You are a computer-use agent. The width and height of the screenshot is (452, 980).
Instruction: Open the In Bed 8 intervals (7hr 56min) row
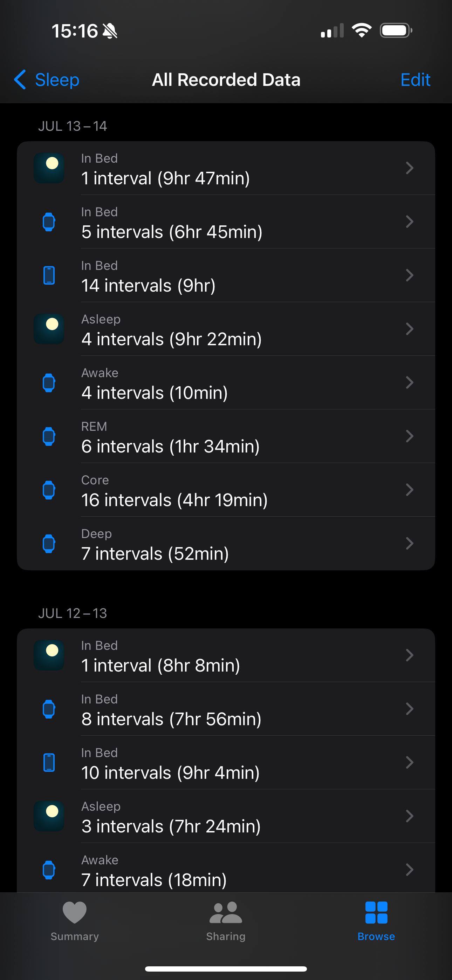(x=226, y=709)
